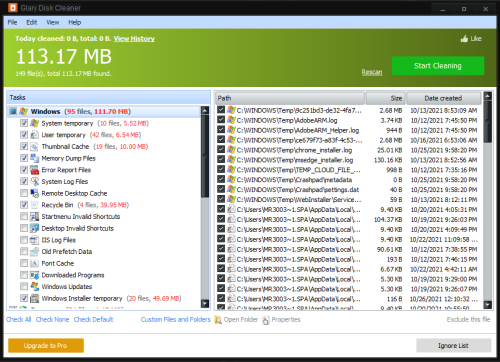500x362 pixels.
Task: Click the IIS Log Files icon
Action: coord(35,240)
